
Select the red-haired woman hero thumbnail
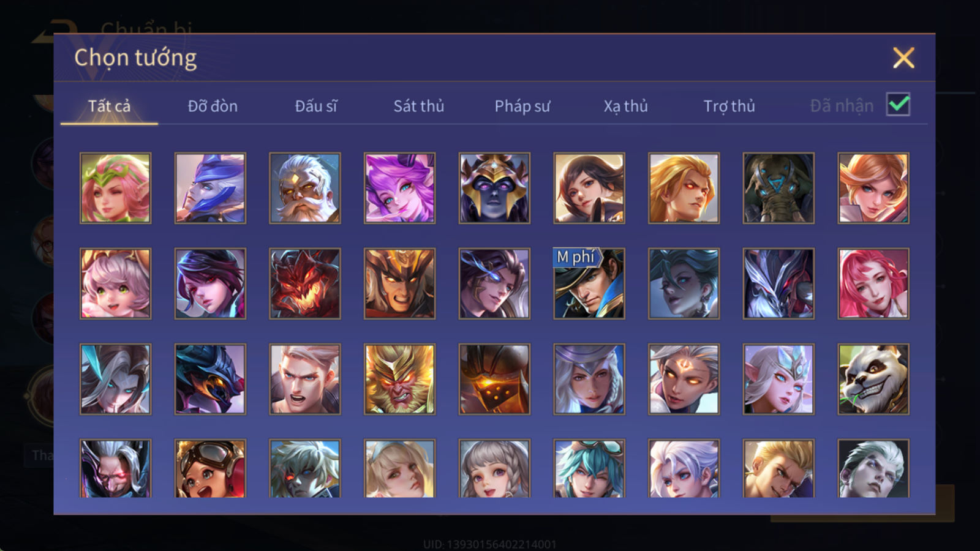coord(873,283)
